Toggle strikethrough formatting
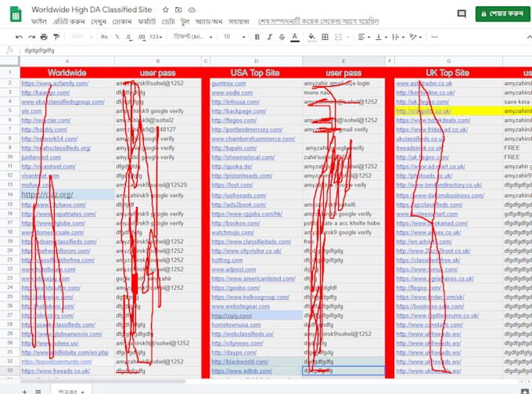Viewport: 532px width, 394px height. coord(282,37)
